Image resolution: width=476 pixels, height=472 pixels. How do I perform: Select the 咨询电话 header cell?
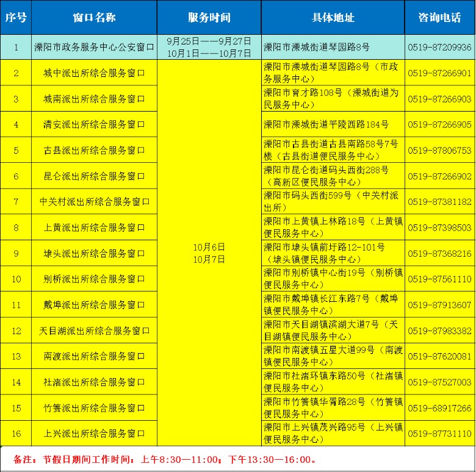pos(440,17)
